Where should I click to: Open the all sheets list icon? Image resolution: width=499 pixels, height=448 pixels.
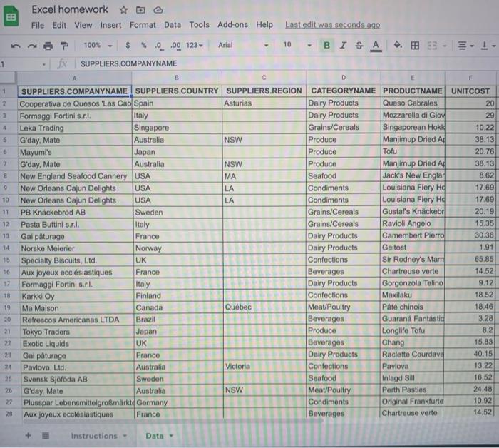(x=46, y=435)
